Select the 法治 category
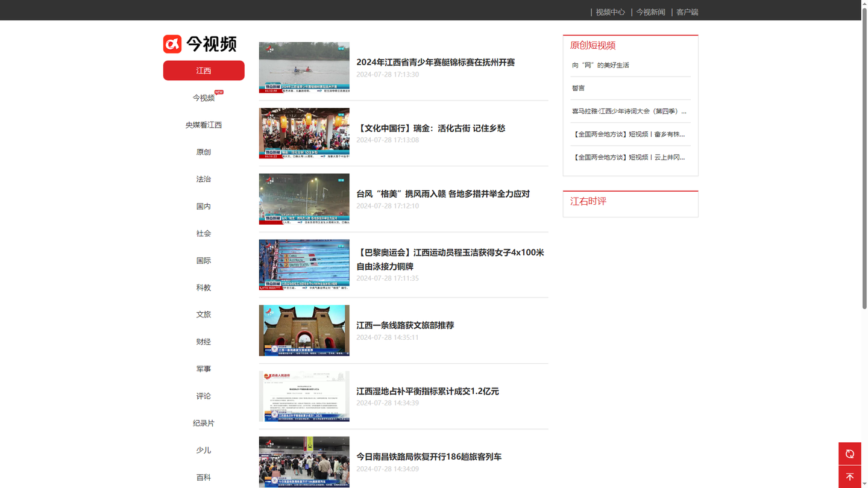Viewport: 868px width, 488px height. 204,179
